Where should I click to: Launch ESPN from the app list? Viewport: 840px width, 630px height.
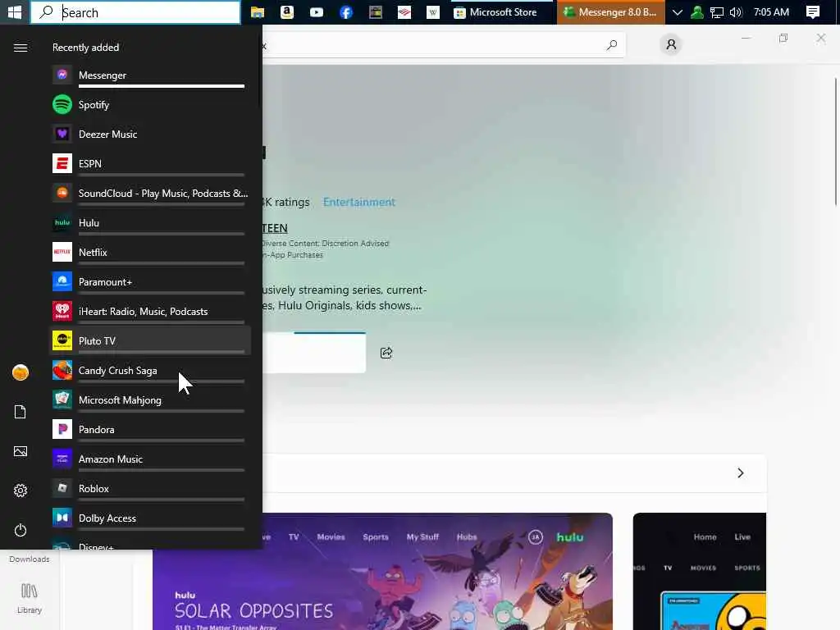[150, 163]
